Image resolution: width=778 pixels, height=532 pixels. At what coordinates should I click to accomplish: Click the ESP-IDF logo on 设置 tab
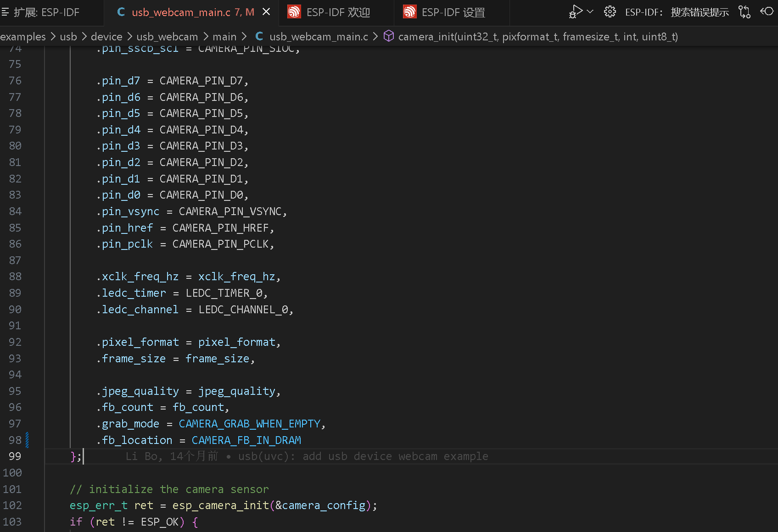[x=409, y=12]
